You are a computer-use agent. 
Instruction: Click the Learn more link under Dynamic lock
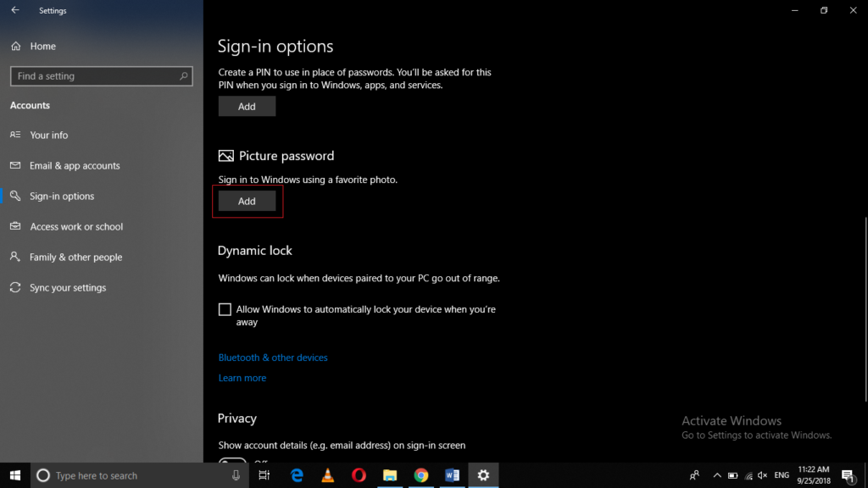[x=242, y=377]
